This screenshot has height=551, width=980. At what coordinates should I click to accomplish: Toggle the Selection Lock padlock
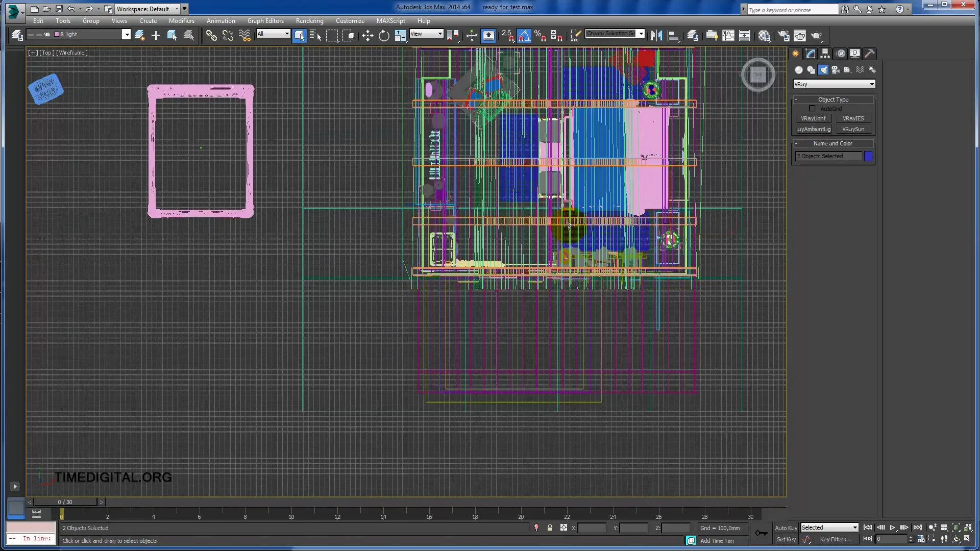coord(550,528)
